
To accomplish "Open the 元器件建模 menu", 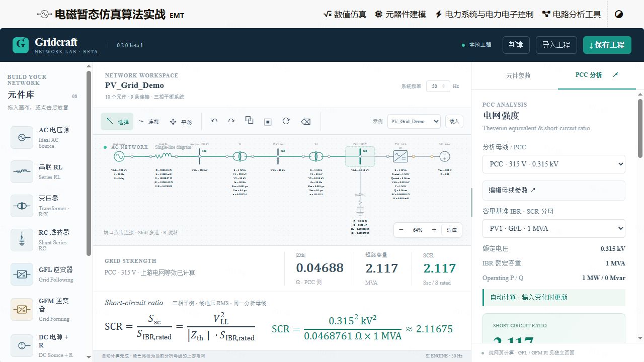I will (400, 14).
